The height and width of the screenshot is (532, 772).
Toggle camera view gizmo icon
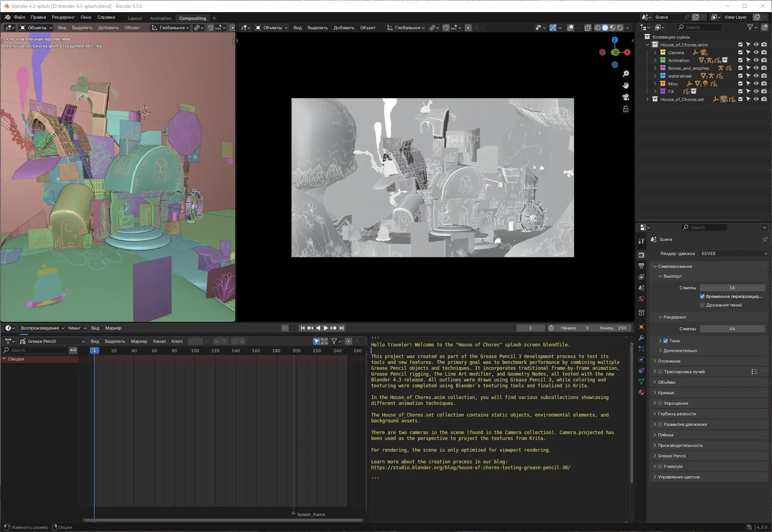coord(626,97)
